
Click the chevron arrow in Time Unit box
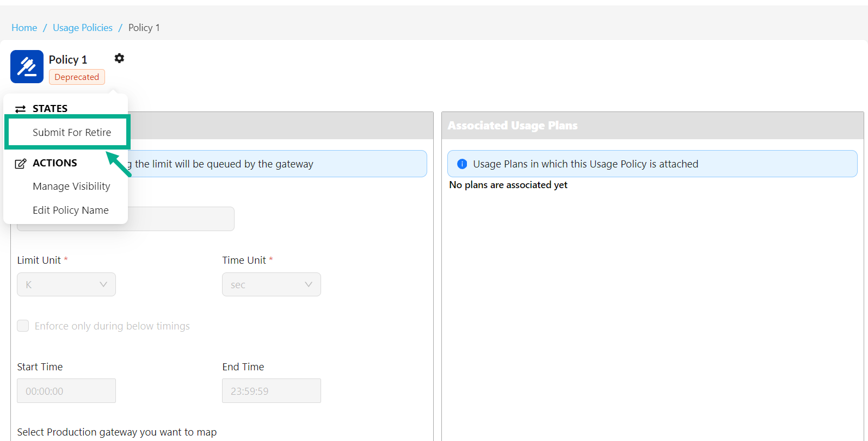(x=308, y=284)
